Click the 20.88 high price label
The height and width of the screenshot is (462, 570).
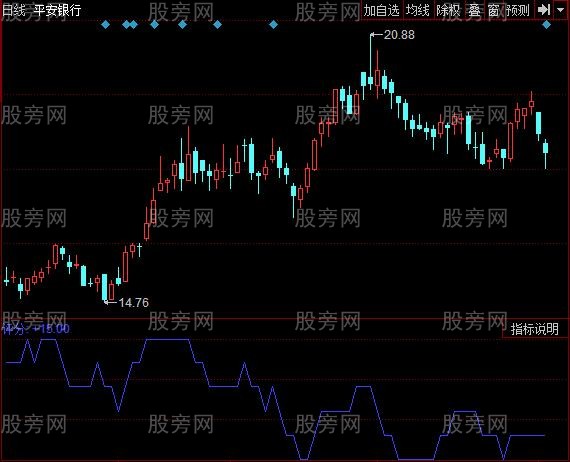(x=399, y=35)
